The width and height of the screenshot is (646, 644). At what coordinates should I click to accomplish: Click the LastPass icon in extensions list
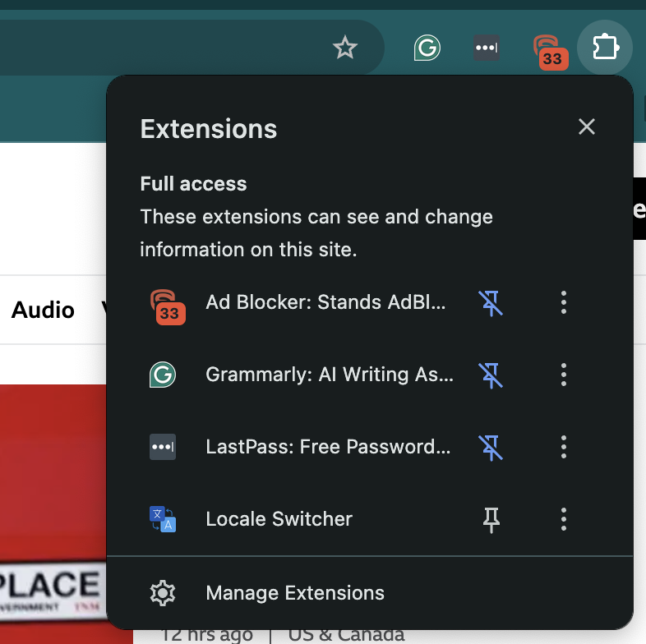pyautogui.click(x=163, y=447)
